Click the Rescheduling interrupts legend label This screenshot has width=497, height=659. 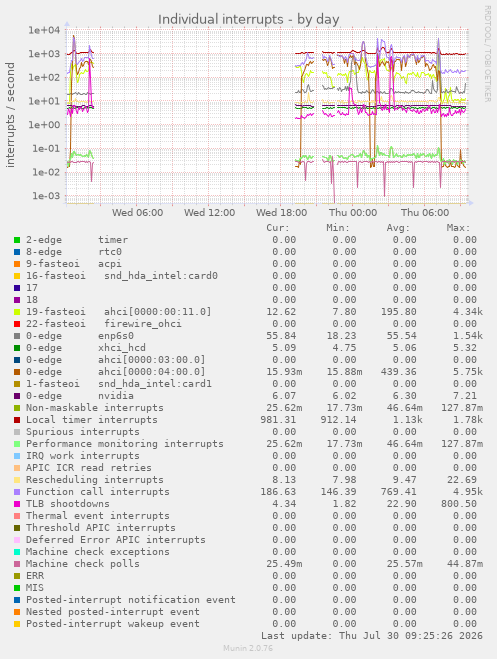point(95,480)
